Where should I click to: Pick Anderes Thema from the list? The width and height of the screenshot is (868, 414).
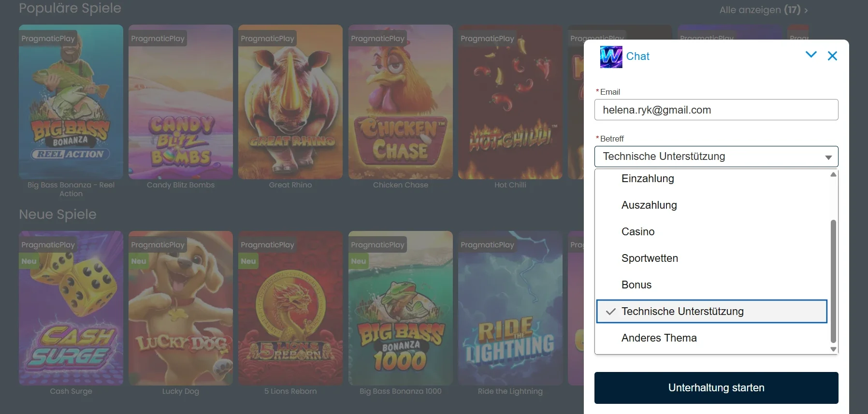(x=712, y=338)
